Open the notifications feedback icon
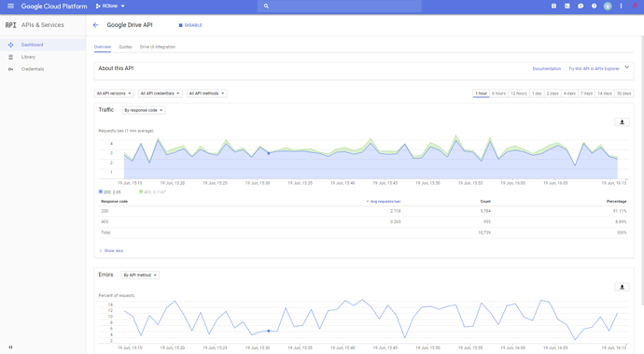644x354 pixels. (581, 7)
